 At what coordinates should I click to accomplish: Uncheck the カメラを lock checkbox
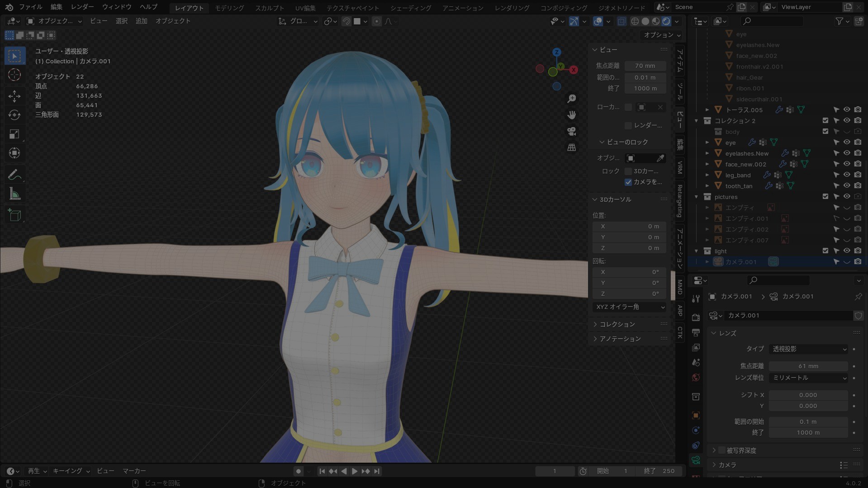(x=628, y=182)
